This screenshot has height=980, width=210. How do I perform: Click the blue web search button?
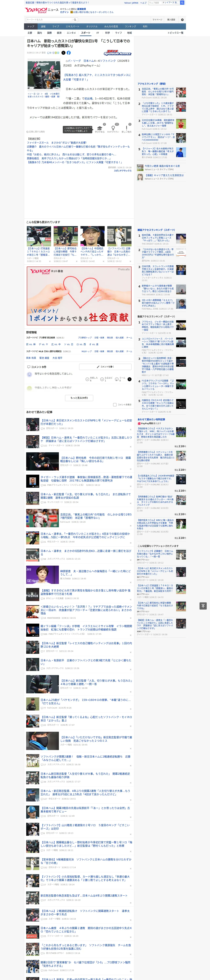coord(182,3)
